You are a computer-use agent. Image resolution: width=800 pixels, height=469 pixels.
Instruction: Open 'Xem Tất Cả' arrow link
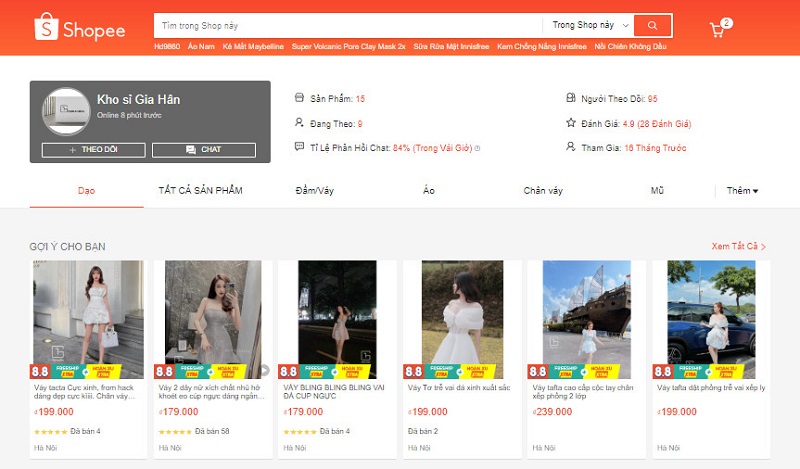pyautogui.click(x=738, y=246)
